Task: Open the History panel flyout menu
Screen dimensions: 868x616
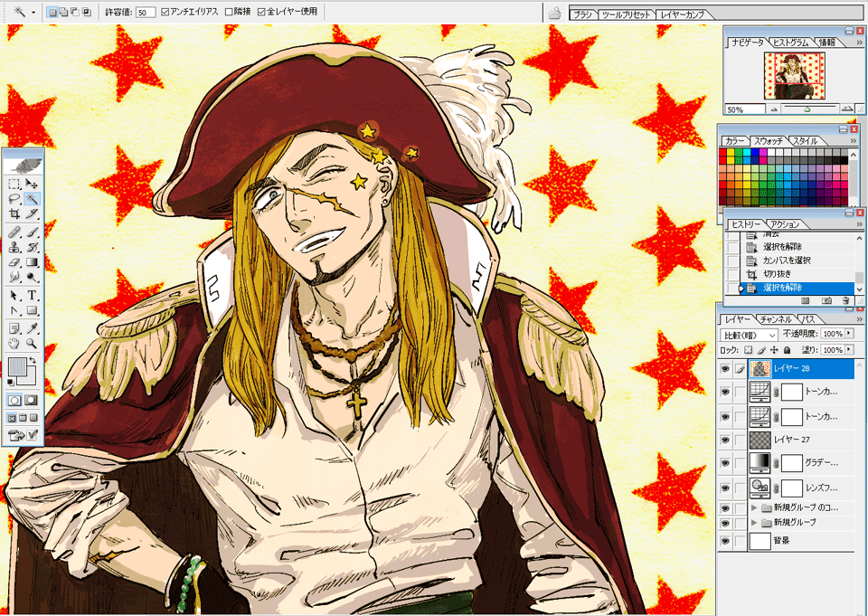Action: coord(859,224)
